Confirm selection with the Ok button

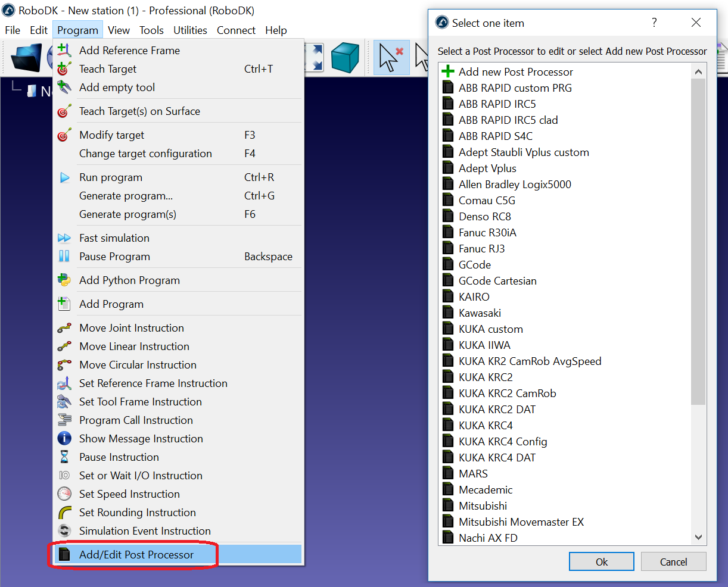click(x=601, y=561)
